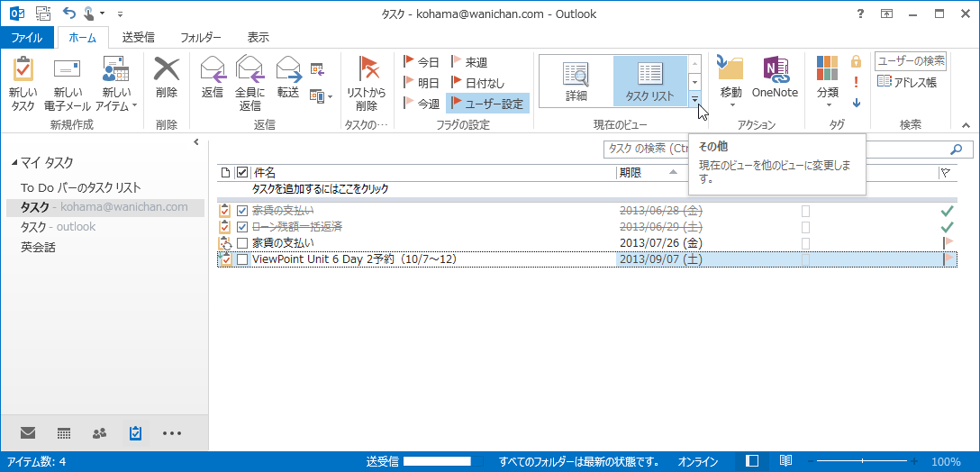Viewport: 980px width, 472px height.
Task: Uncheck ローン残額一括返済 task checkbox
Action: 243,226
